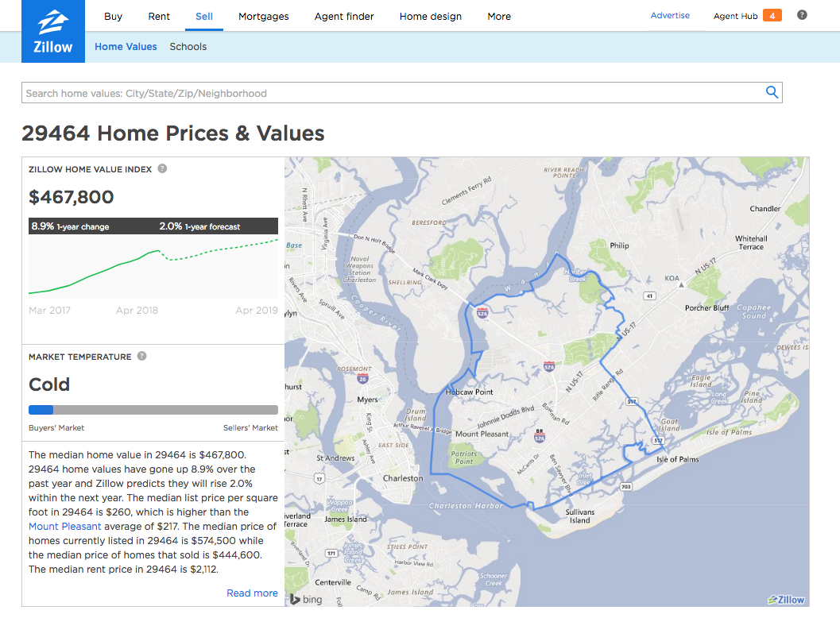The height and width of the screenshot is (618, 840).
Task: Click the I-526 highway shield near Hobcaw Point
Action: pos(482,312)
